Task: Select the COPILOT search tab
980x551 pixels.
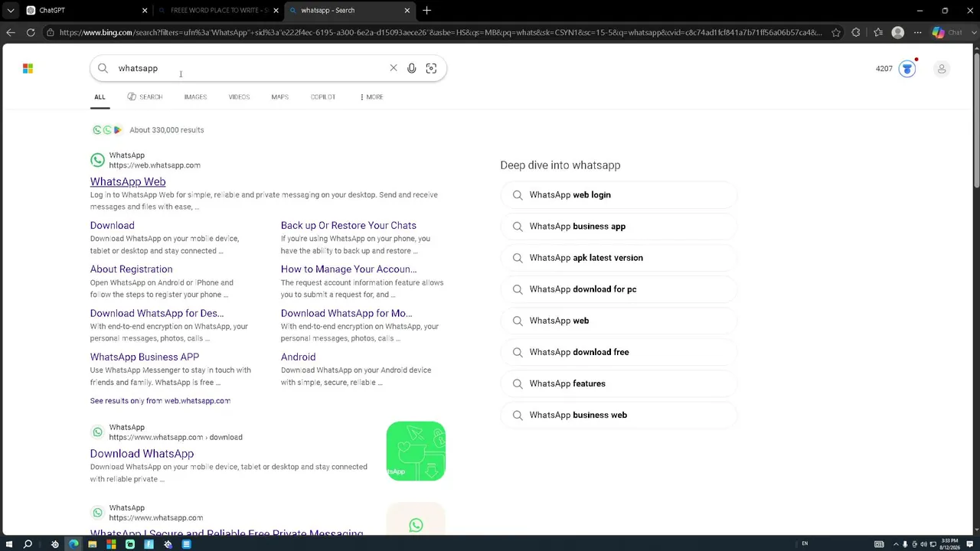Action: coord(323,97)
